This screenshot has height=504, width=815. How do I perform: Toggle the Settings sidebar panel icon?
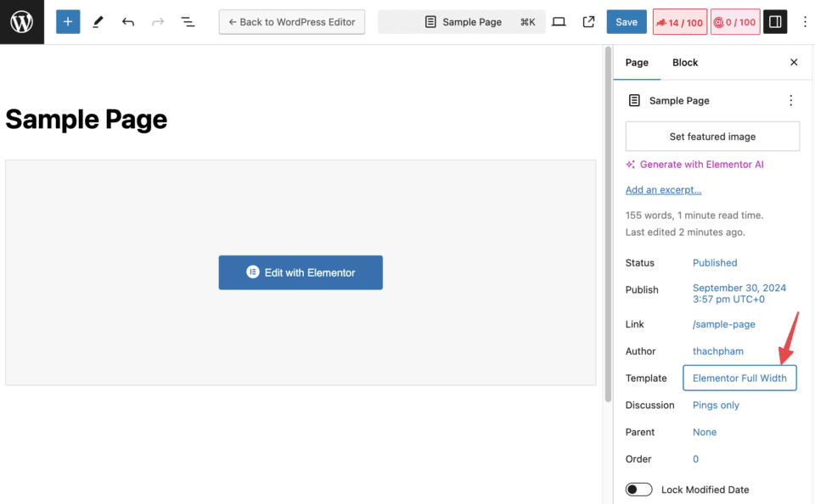774,22
